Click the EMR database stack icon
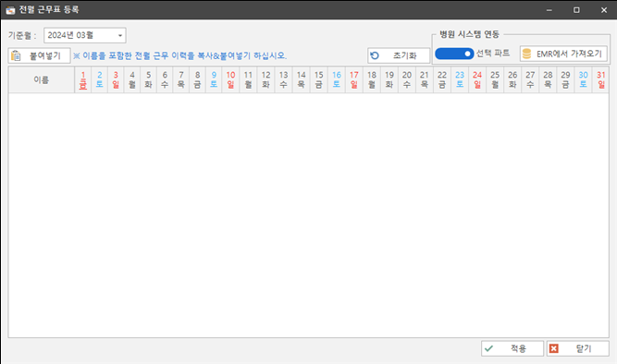617x364 pixels. pyautogui.click(x=526, y=54)
